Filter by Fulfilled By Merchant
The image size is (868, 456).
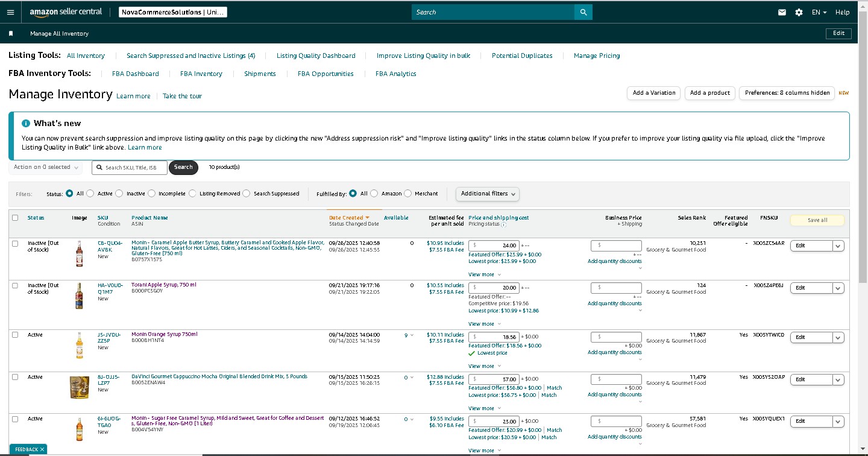pyautogui.click(x=408, y=194)
